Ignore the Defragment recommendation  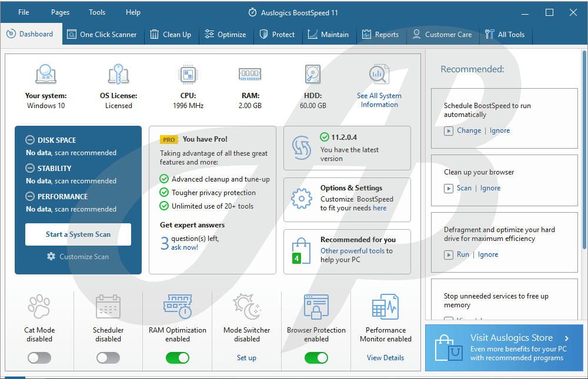488,254
